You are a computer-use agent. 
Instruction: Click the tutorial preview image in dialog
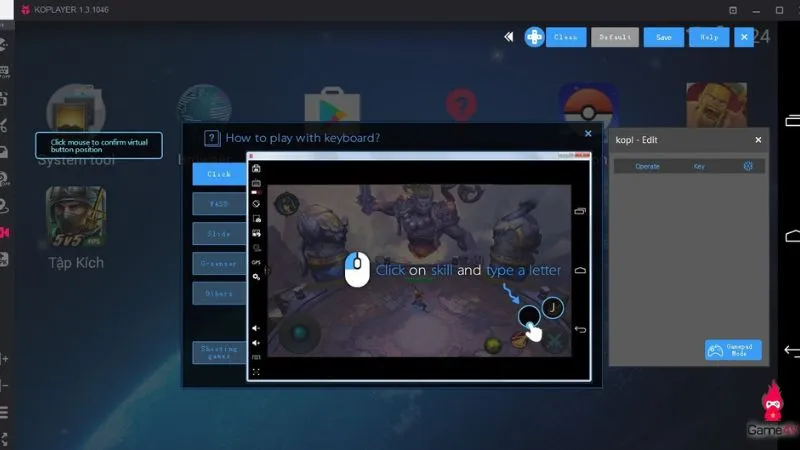tap(419, 266)
